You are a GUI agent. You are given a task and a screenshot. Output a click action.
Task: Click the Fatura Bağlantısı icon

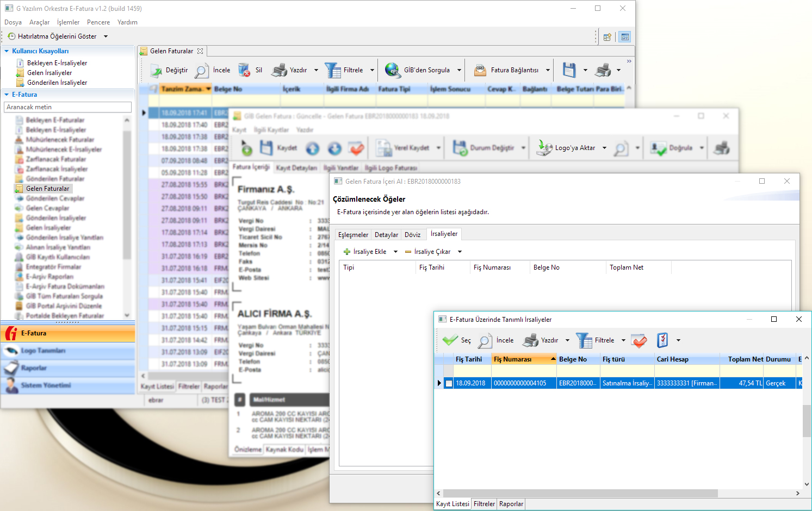pos(480,70)
